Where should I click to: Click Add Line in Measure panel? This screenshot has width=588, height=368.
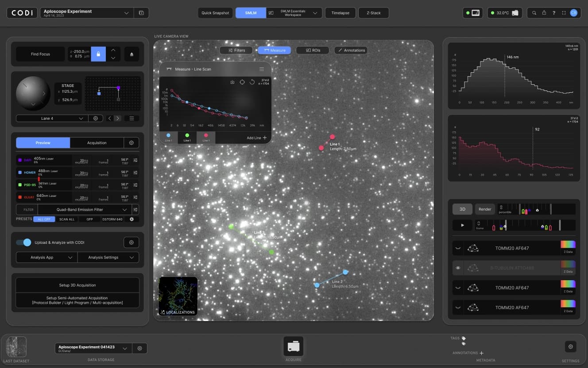point(255,137)
